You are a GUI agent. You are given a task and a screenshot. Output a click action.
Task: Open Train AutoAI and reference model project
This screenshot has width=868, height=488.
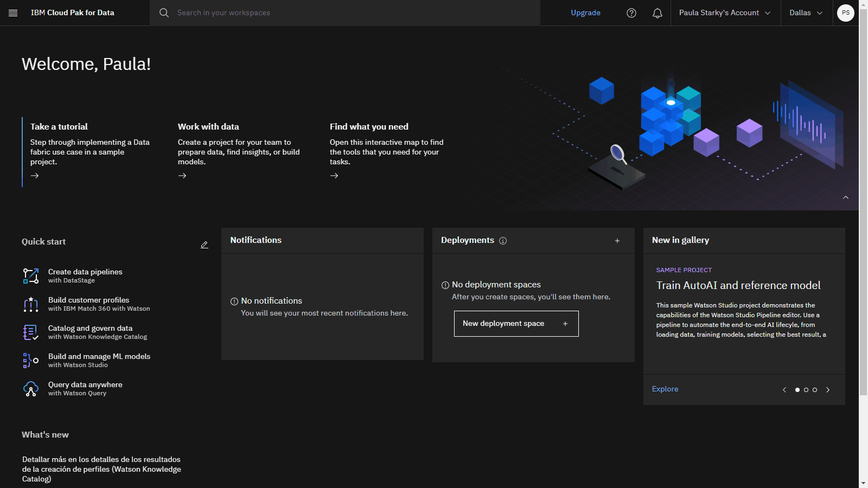coord(738,286)
